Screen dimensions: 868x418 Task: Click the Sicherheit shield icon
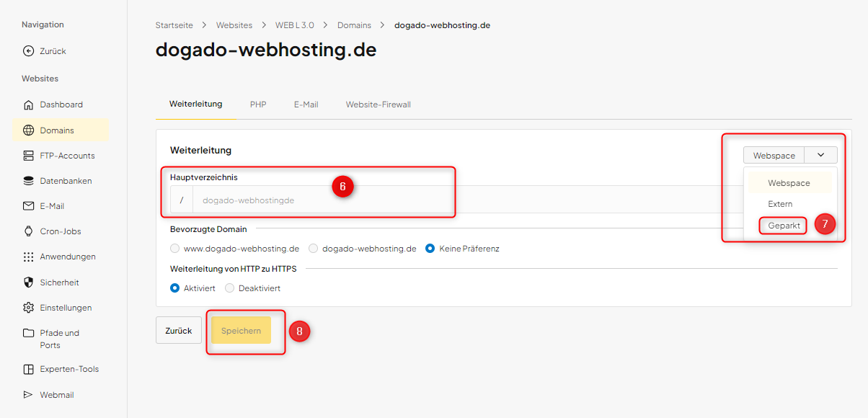29,283
